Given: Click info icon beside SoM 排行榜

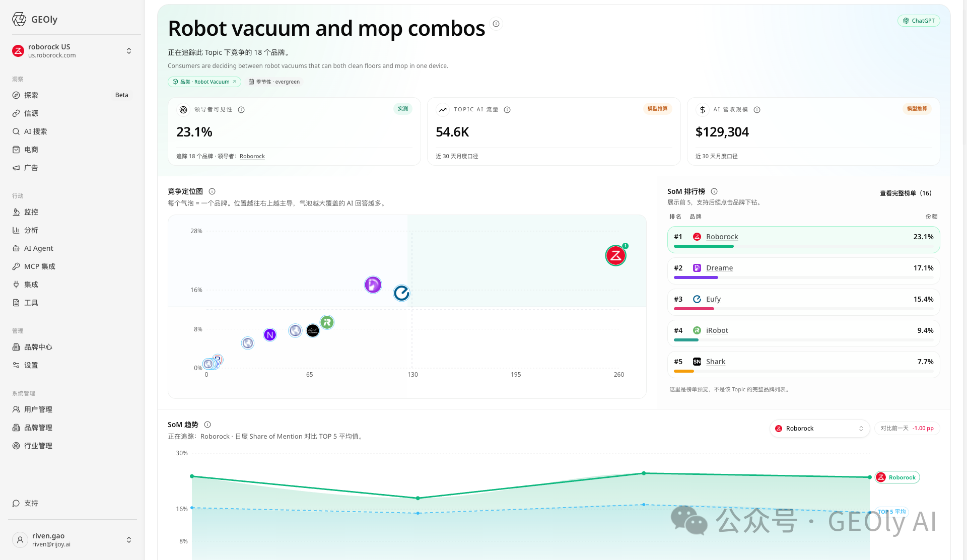Looking at the screenshot, I should point(714,191).
